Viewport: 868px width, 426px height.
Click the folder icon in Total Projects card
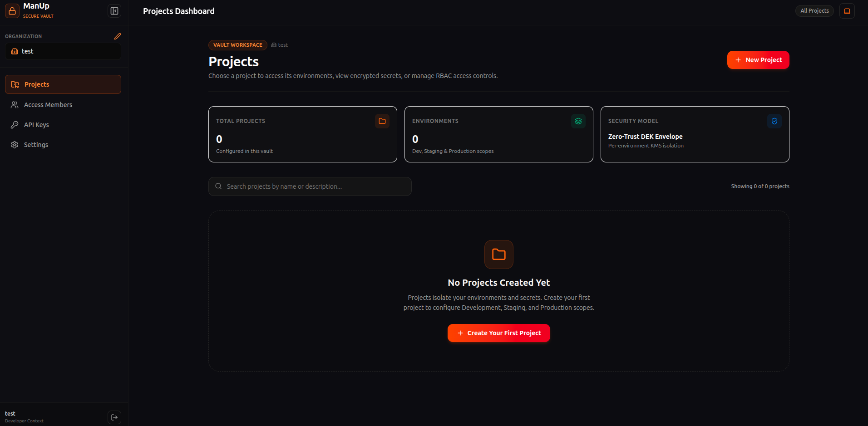pyautogui.click(x=382, y=121)
